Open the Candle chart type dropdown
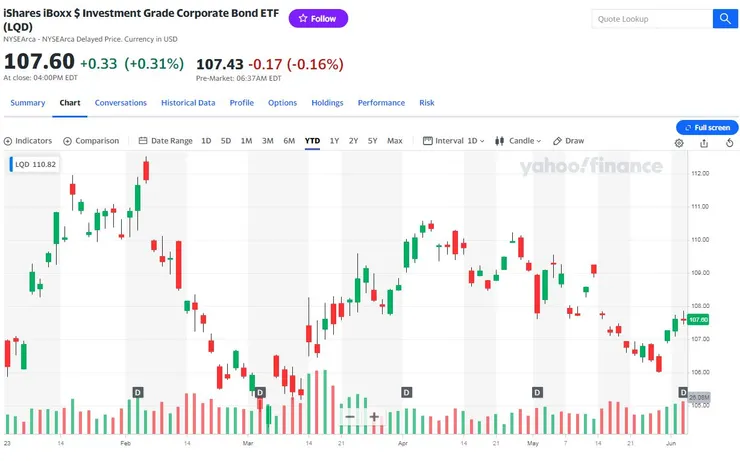The image size is (740, 461). (x=520, y=141)
